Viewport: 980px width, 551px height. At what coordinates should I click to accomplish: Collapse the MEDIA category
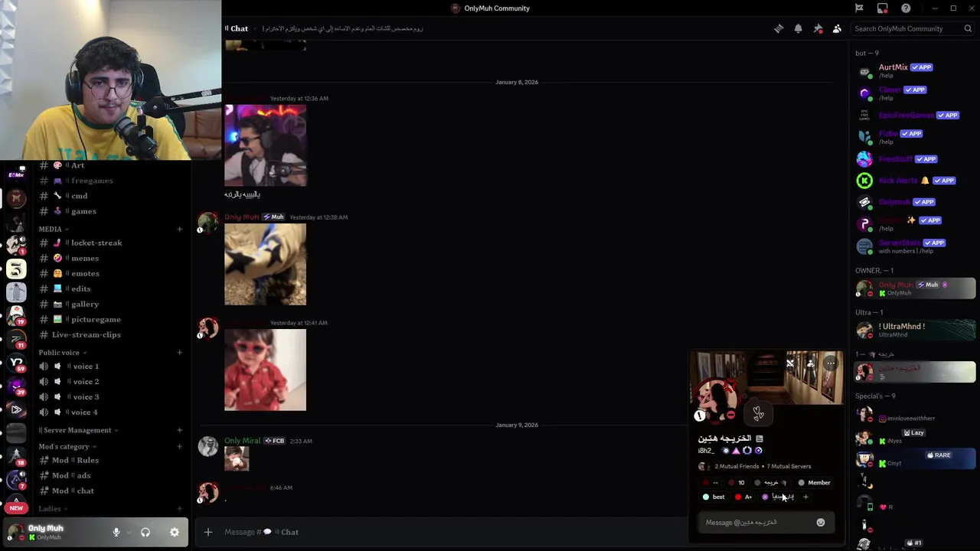(54, 229)
